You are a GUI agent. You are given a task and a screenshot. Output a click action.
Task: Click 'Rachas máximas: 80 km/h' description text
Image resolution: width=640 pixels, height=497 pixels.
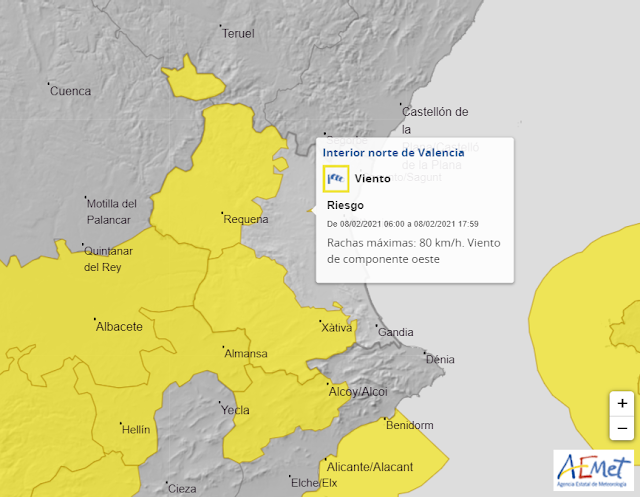413,251
